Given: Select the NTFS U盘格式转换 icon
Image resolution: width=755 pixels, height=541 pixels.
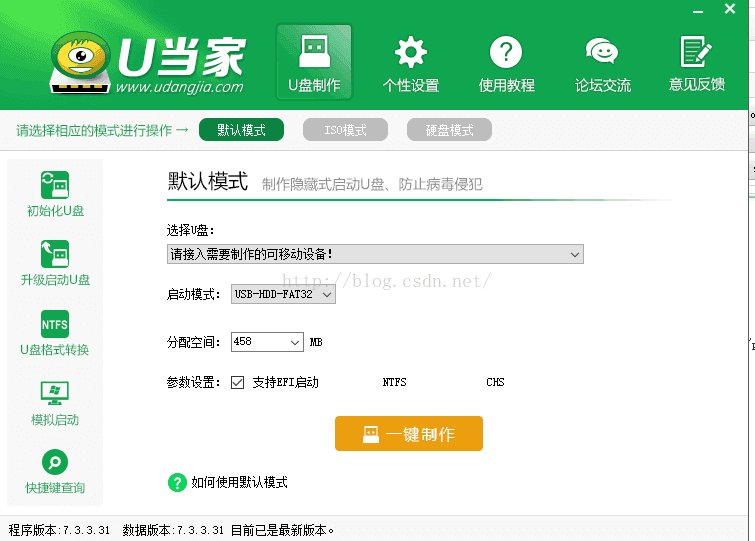Looking at the screenshot, I should pyautogui.click(x=55, y=324).
